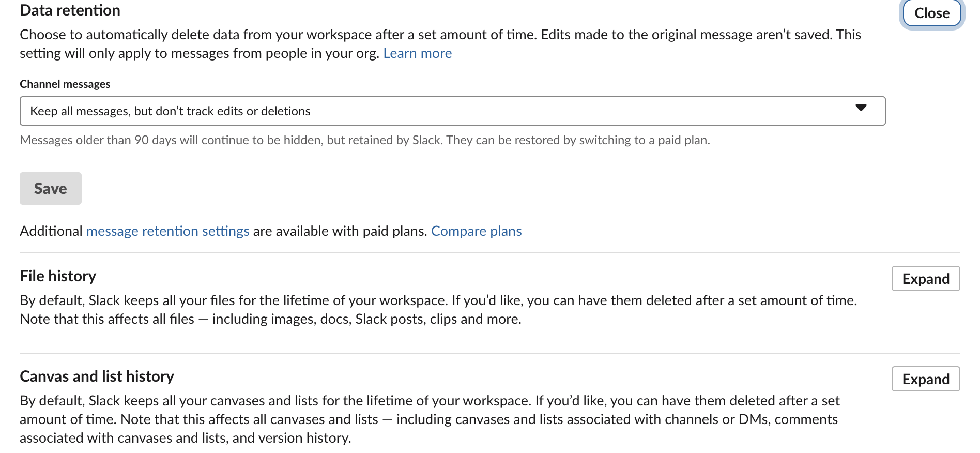
Task: Open the Learn more link
Action: click(418, 53)
